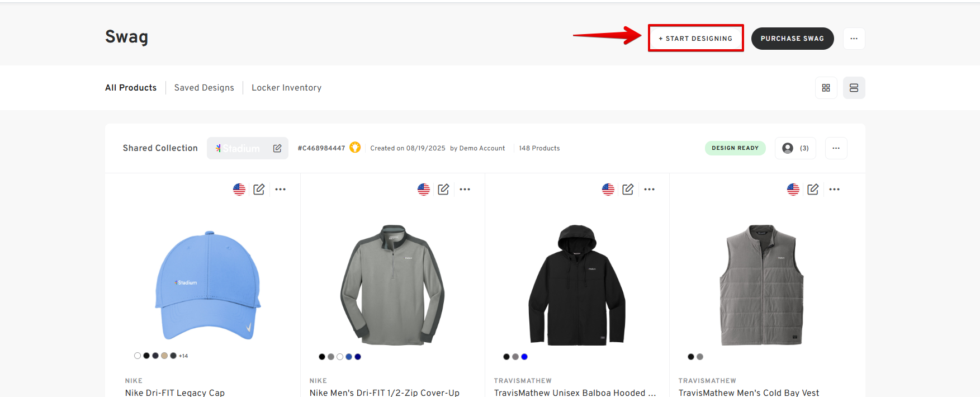
Task: Click US flag on Cold Bay Vest
Action: point(793,190)
